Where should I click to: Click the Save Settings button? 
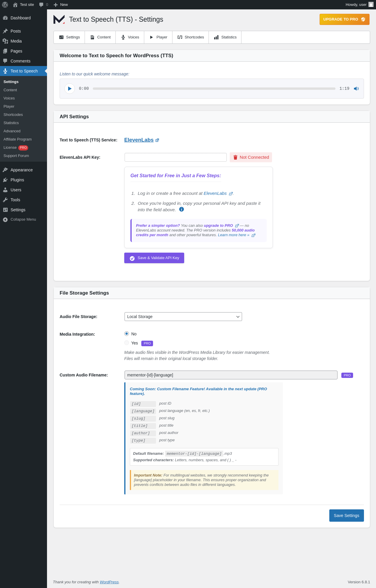click(x=347, y=516)
